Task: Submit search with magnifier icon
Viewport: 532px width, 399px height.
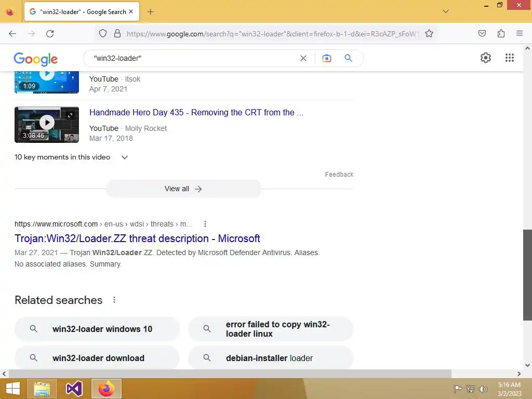Action: coord(348,58)
